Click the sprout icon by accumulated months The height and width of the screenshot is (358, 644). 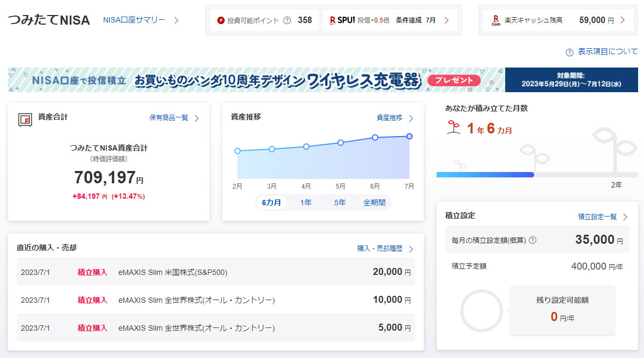(454, 127)
